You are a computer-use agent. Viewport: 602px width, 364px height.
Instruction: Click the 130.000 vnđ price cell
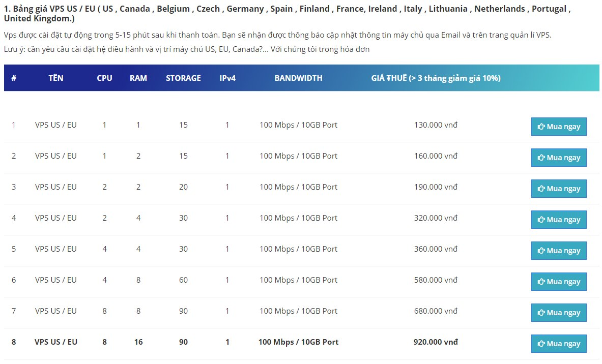click(436, 125)
